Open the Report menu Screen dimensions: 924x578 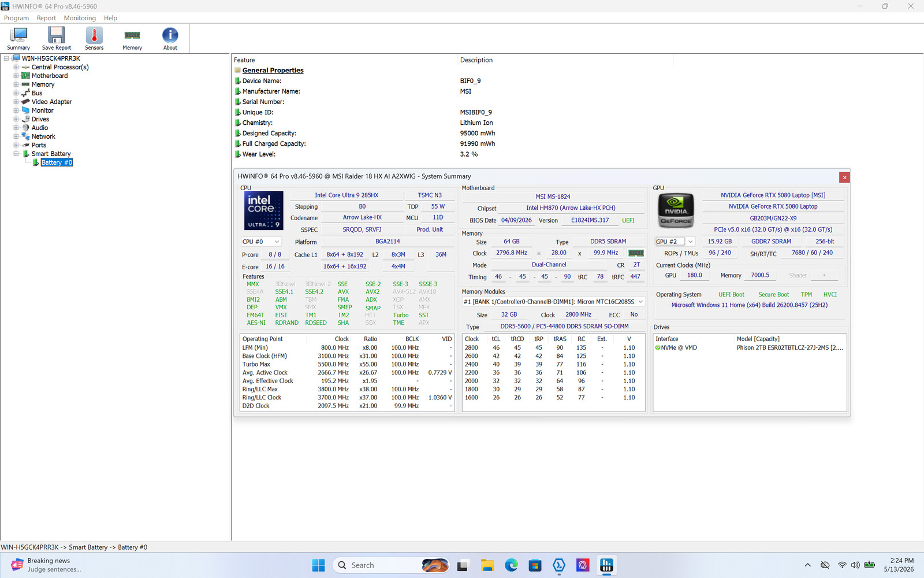(x=46, y=18)
